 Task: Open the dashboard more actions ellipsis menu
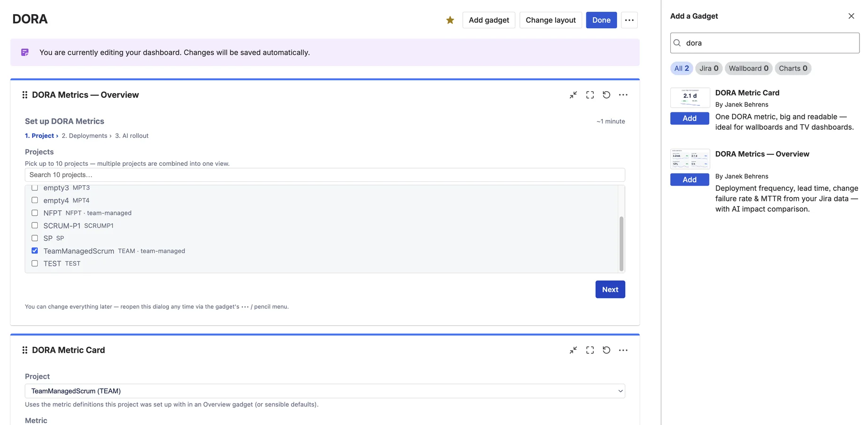[x=629, y=20]
